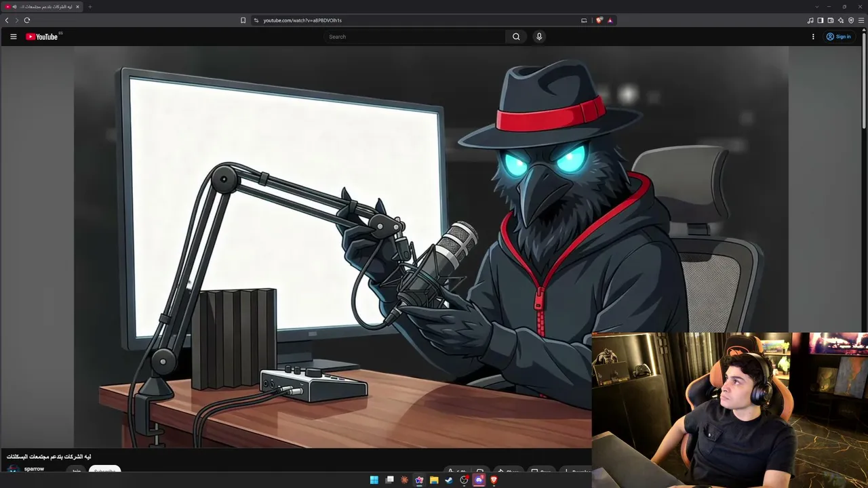
Task: Open the Brave Wallet icon
Action: click(x=831, y=20)
